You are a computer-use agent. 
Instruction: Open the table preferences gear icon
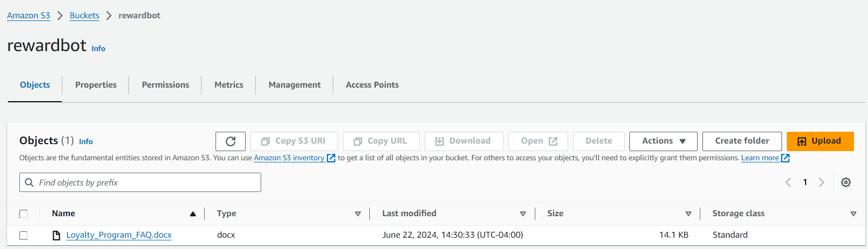(x=846, y=182)
